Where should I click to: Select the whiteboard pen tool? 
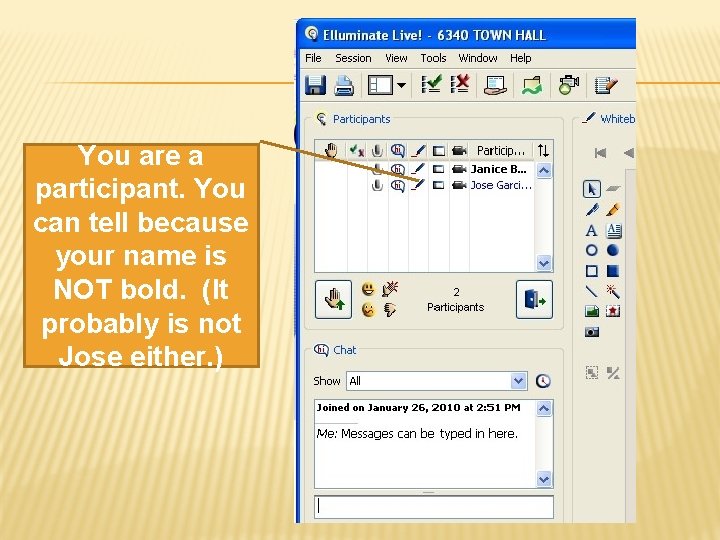pos(592,210)
